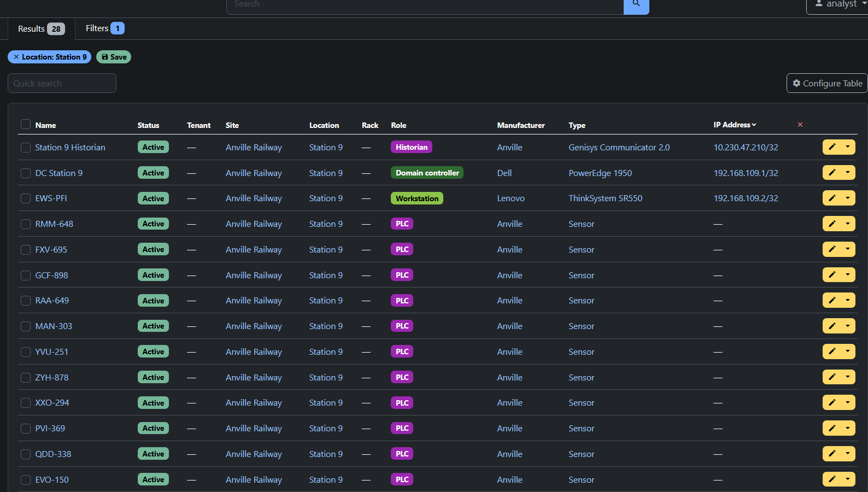
Task: Edit the YVU-251 device
Action: (832, 352)
